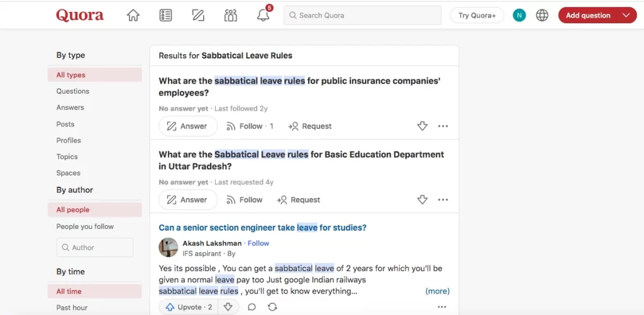Click the 'IFS aspirant · 8y' credential text
Viewport: 644px width, 315px height.
pyautogui.click(x=209, y=254)
